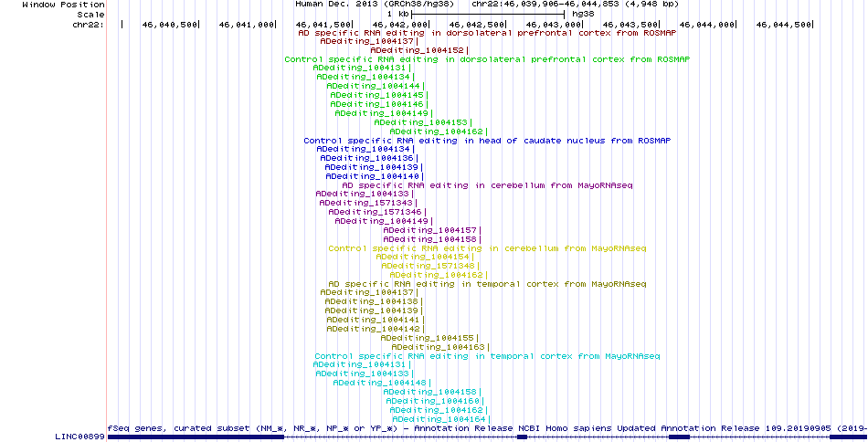Click the 46,041,000 ruler position label
The image size is (868, 442).
tap(247, 25)
